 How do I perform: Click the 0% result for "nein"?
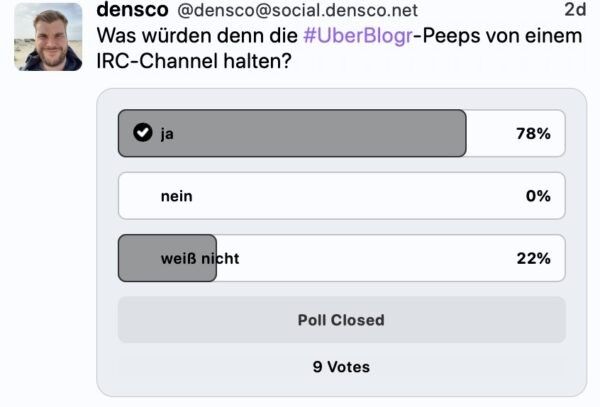coord(538,196)
